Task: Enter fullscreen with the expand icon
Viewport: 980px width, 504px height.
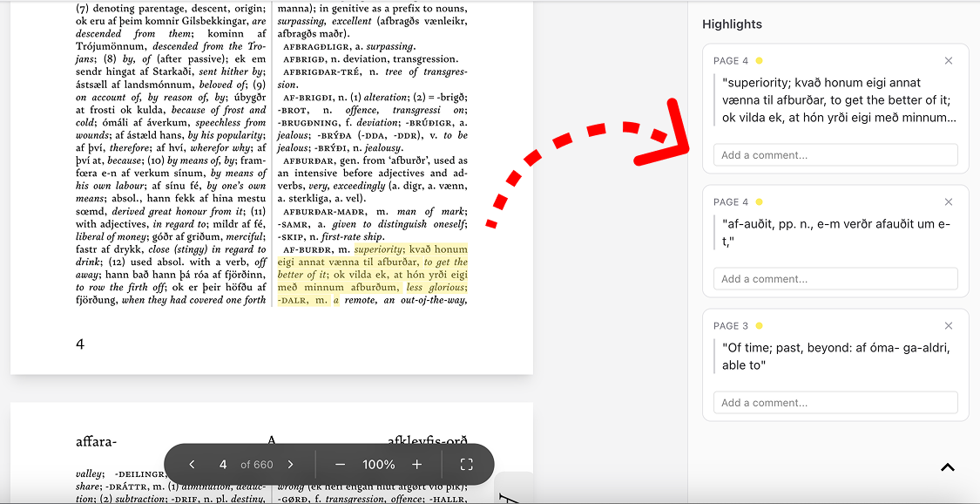Action: click(466, 464)
